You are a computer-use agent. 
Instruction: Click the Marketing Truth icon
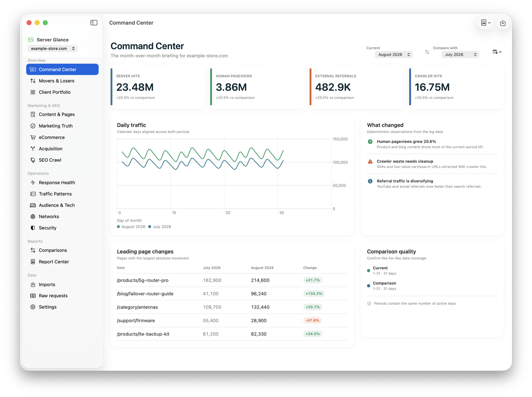pos(33,126)
